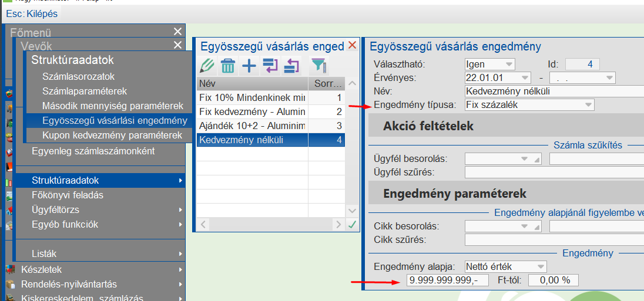Click the Rendelés-nyilvántartás menu icon
This screenshot has height=301, width=644.
point(10,284)
